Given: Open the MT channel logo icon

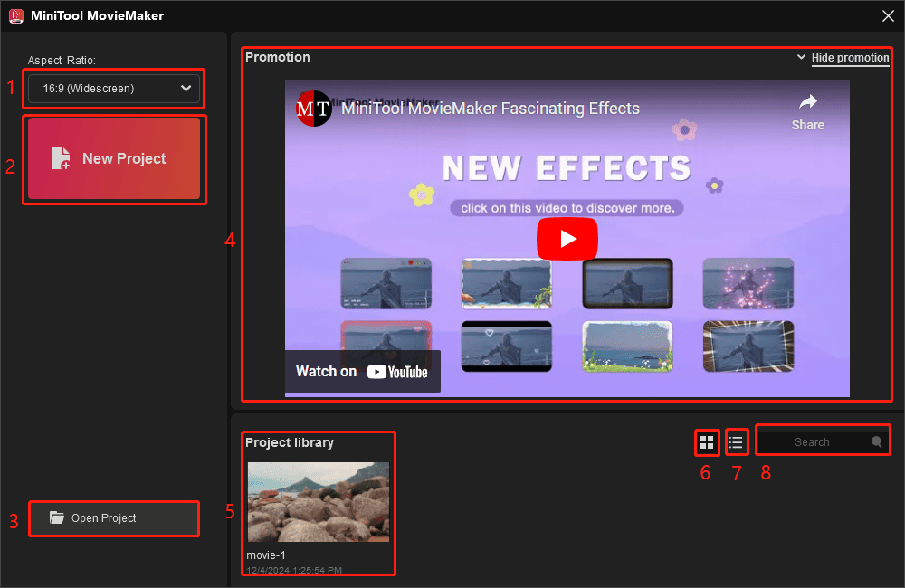Looking at the screenshot, I should click(x=313, y=109).
